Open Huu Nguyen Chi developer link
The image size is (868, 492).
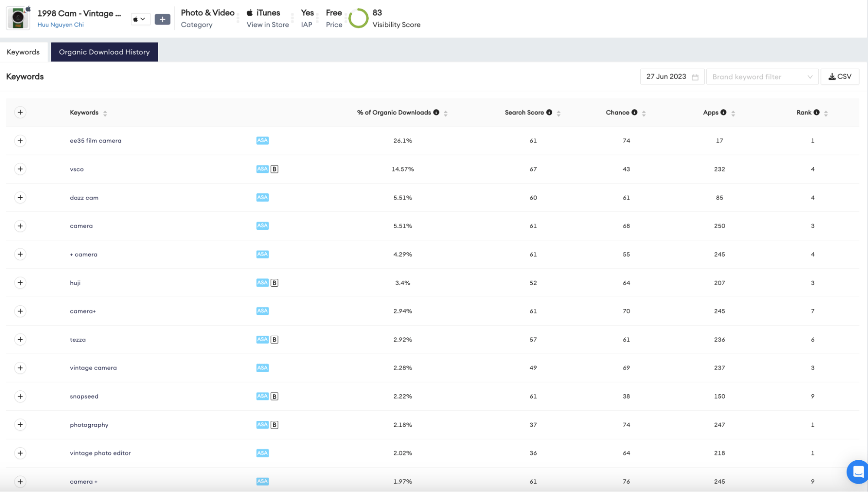tap(60, 25)
